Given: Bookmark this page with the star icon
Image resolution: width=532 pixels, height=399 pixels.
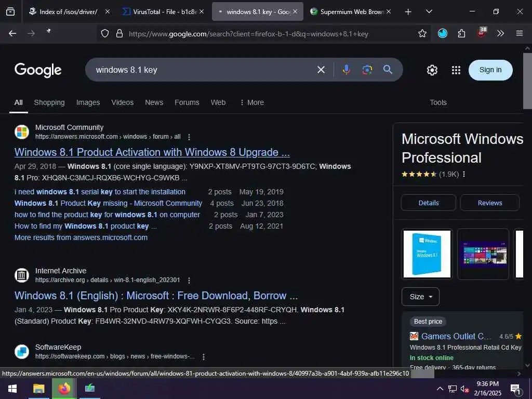Looking at the screenshot, I should tap(422, 33).
